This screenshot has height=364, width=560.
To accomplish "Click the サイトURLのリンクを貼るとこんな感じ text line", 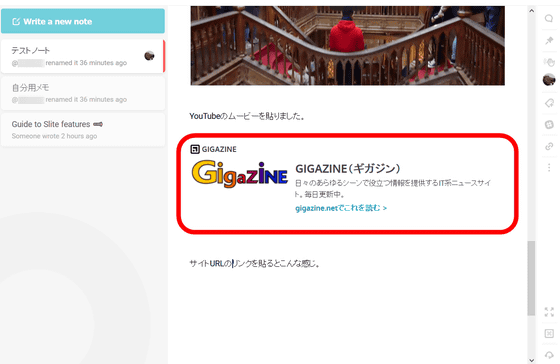I will (255, 264).
